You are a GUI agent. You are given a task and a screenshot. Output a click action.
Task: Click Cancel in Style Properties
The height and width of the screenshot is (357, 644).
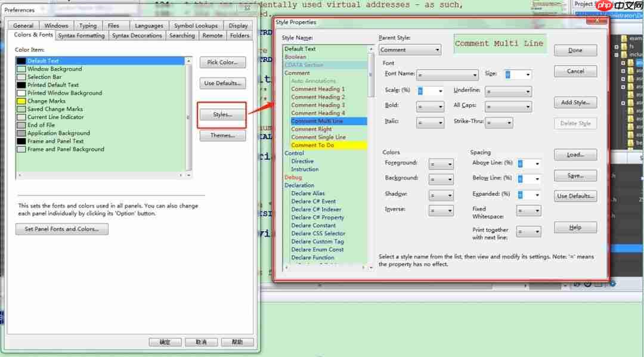[575, 72]
